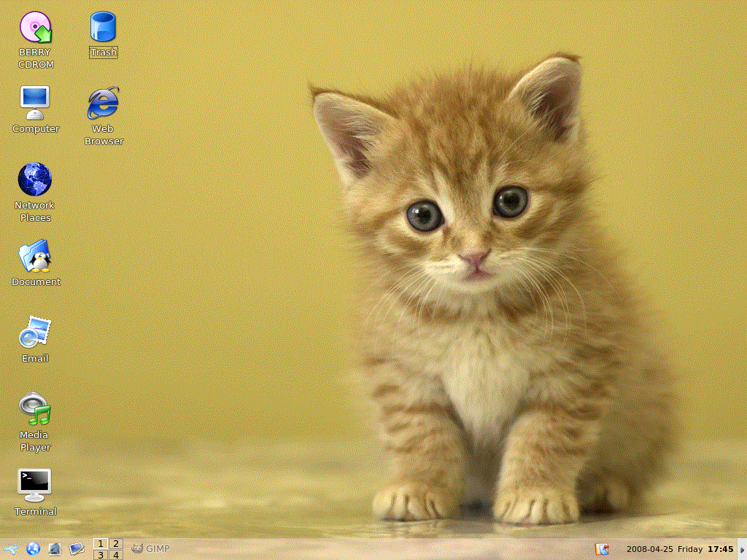Open the Media Player desktop icon
This screenshot has width=747, height=560.
click(35, 410)
